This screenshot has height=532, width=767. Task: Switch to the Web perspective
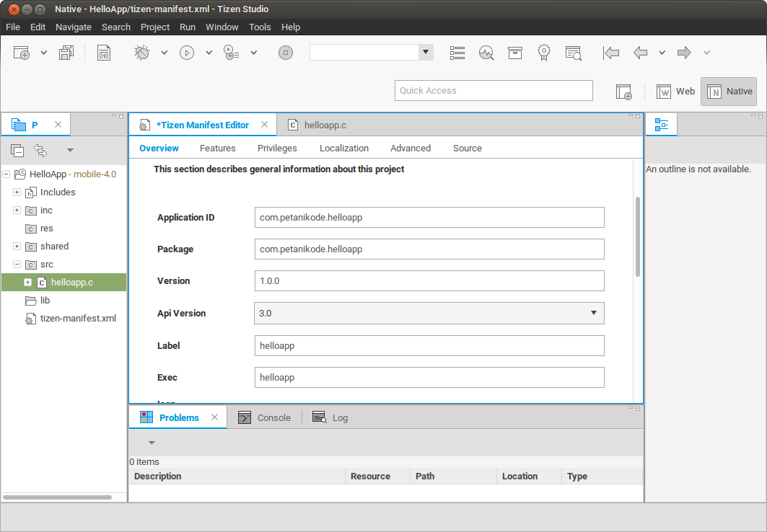coord(675,92)
